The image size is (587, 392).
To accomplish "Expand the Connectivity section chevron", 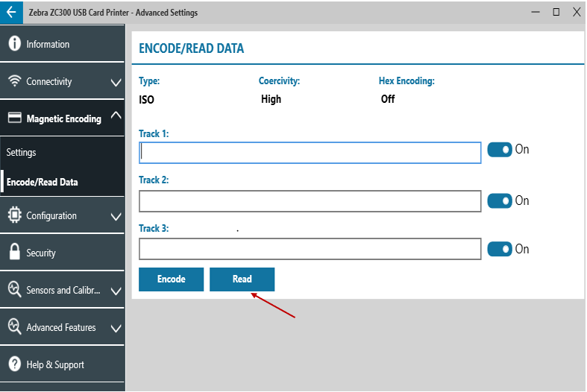I will coord(116,83).
